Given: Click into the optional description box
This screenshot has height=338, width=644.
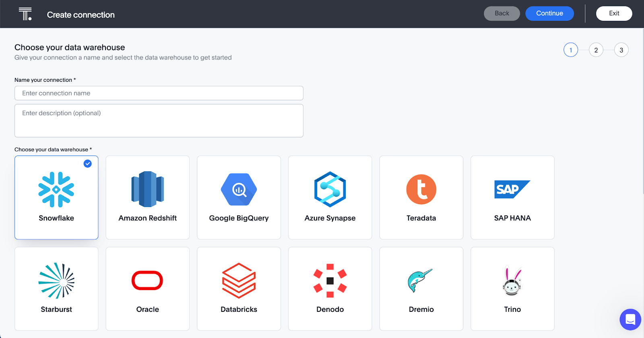Looking at the screenshot, I should tap(159, 120).
